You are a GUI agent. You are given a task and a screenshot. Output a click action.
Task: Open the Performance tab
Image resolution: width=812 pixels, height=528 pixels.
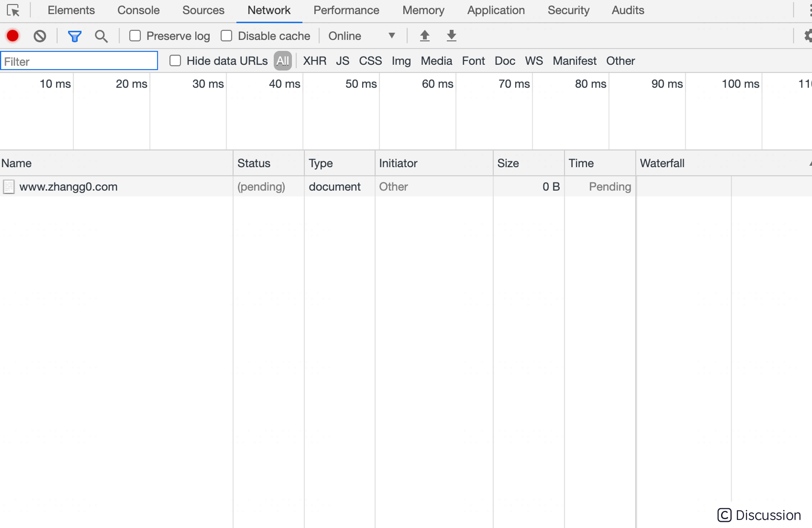[346, 10]
